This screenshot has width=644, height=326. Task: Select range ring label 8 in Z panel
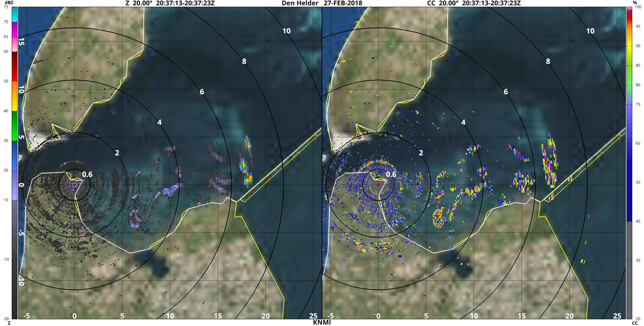point(244,61)
